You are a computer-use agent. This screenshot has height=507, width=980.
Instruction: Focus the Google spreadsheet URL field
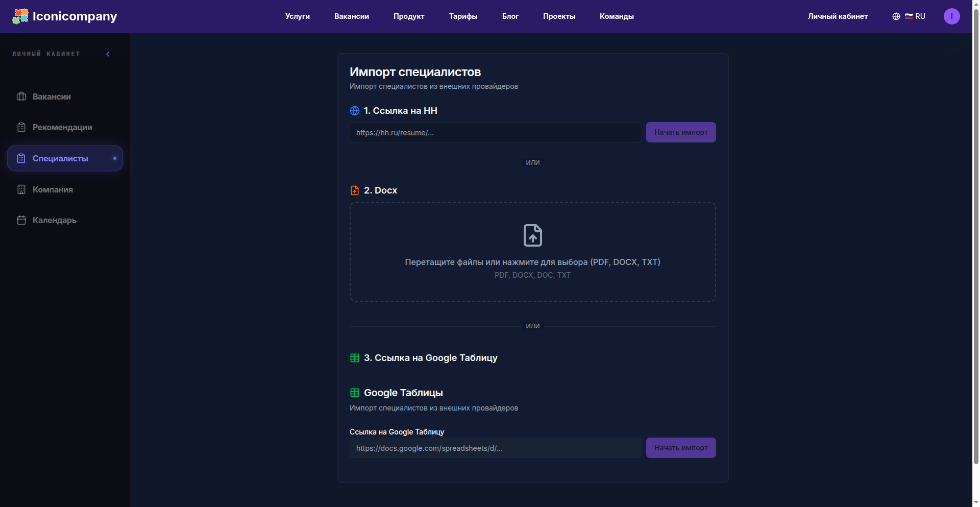496,448
